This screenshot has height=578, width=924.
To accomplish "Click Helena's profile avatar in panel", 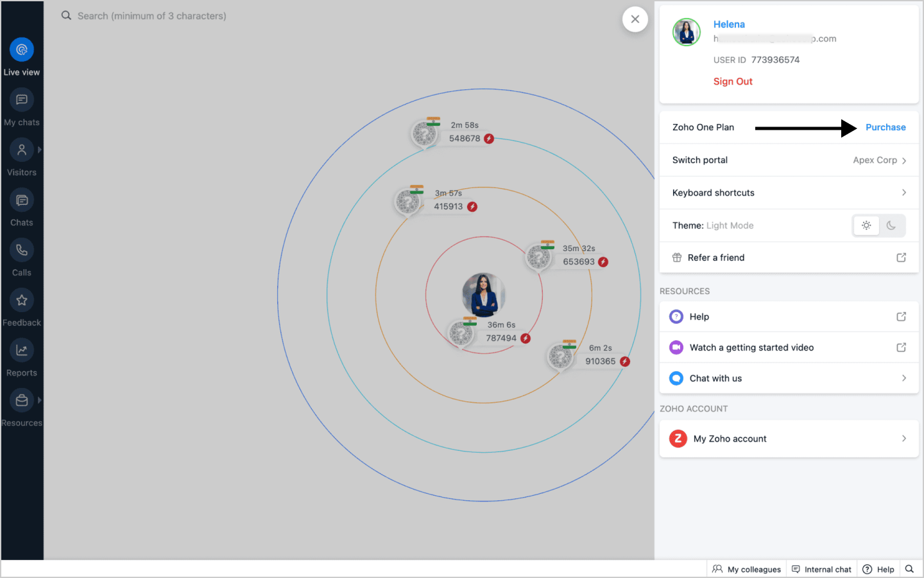I will point(687,32).
